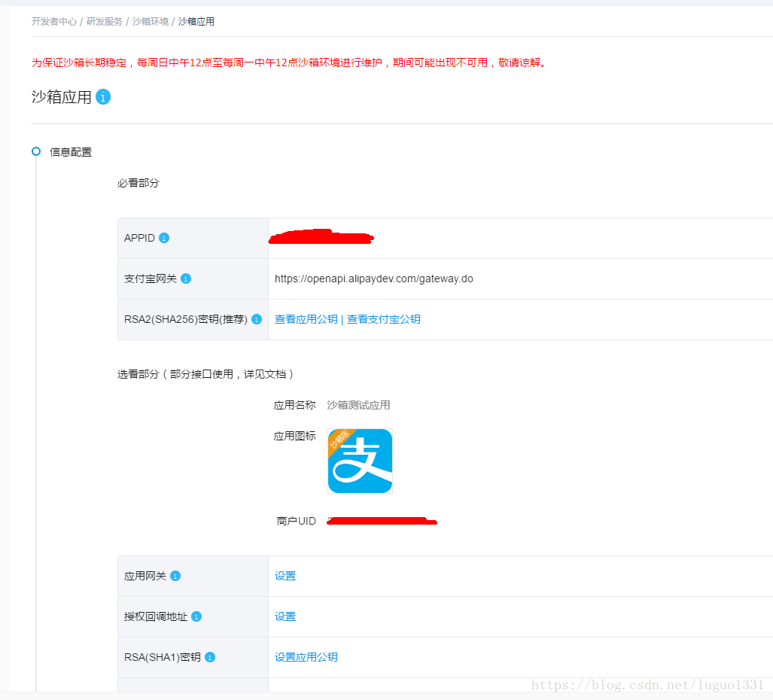Click the RSA2(SHA256)密钥(推荐) label
773x700 pixels.
(x=186, y=319)
